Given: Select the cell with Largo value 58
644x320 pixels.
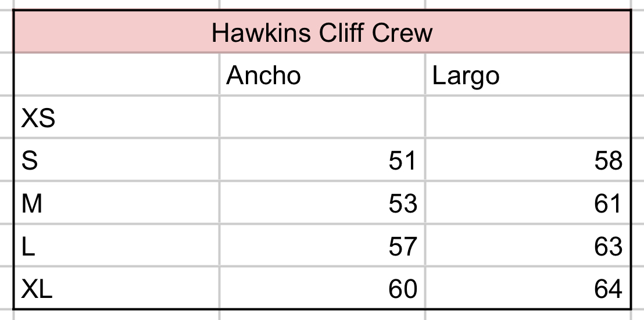Looking at the screenshot, I should point(528,160).
